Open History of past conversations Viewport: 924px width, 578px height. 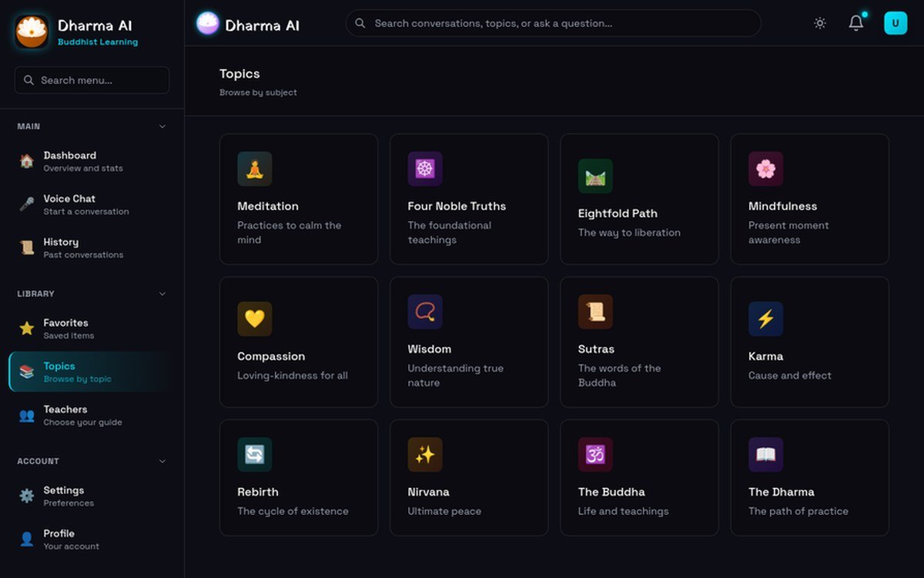92,247
